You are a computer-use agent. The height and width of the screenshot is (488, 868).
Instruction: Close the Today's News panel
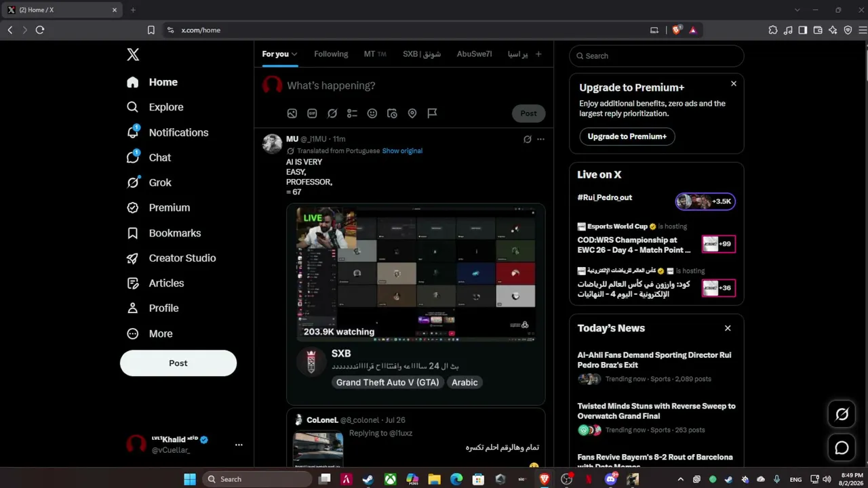728,328
